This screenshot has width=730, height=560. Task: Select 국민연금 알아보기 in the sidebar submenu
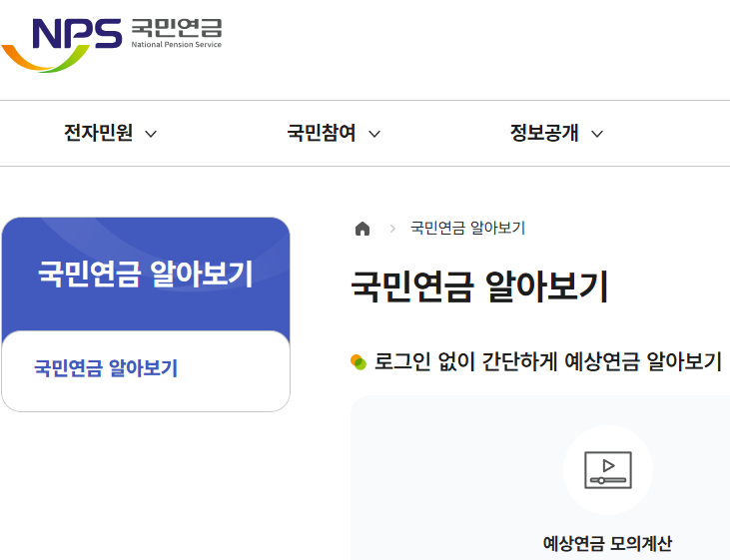[x=106, y=367]
